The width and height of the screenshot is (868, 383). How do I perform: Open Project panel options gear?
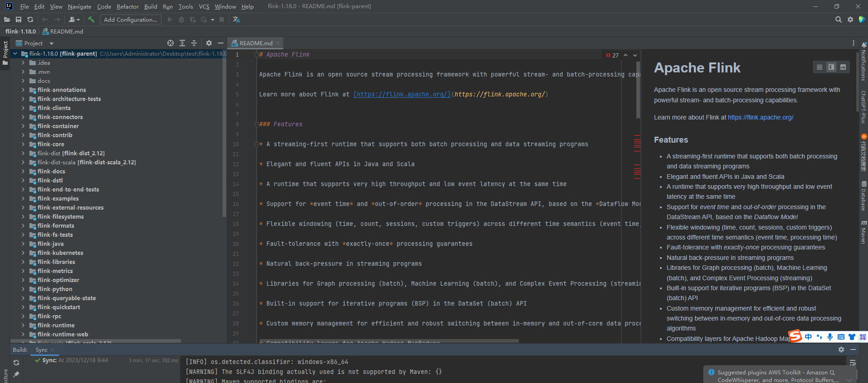pos(209,43)
